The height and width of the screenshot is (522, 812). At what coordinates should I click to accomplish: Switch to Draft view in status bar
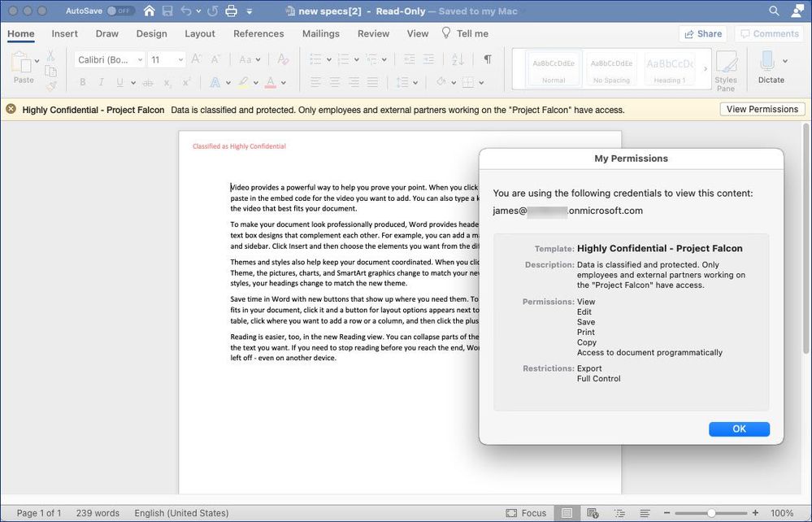coord(645,513)
